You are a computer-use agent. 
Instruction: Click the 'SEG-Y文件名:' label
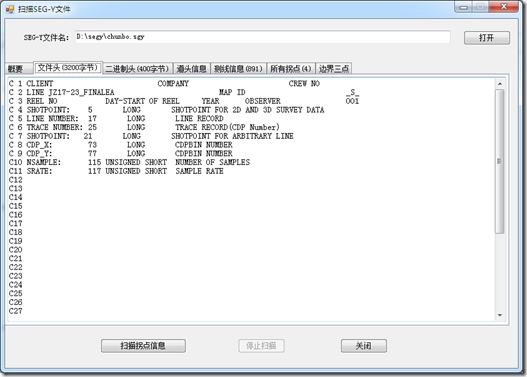click(46, 38)
